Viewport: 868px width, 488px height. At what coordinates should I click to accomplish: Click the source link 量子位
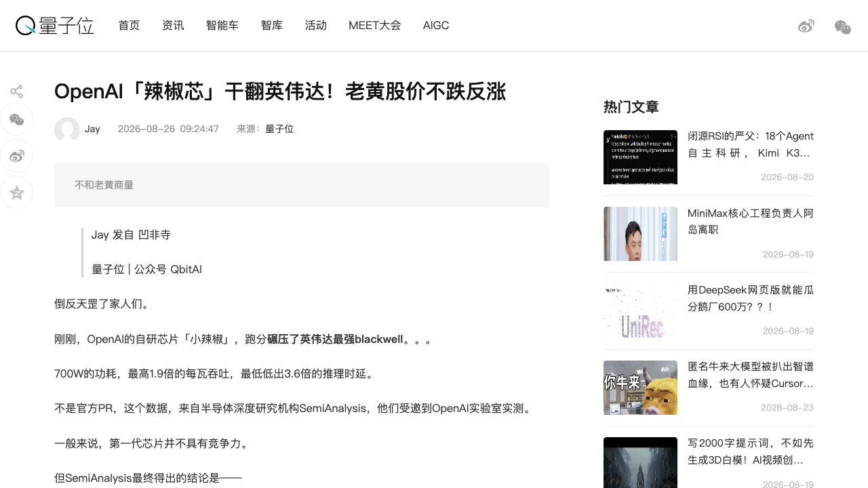279,129
